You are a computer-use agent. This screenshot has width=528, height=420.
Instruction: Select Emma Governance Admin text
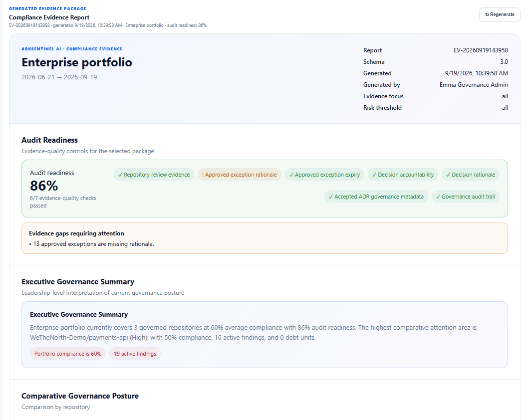tap(474, 84)
